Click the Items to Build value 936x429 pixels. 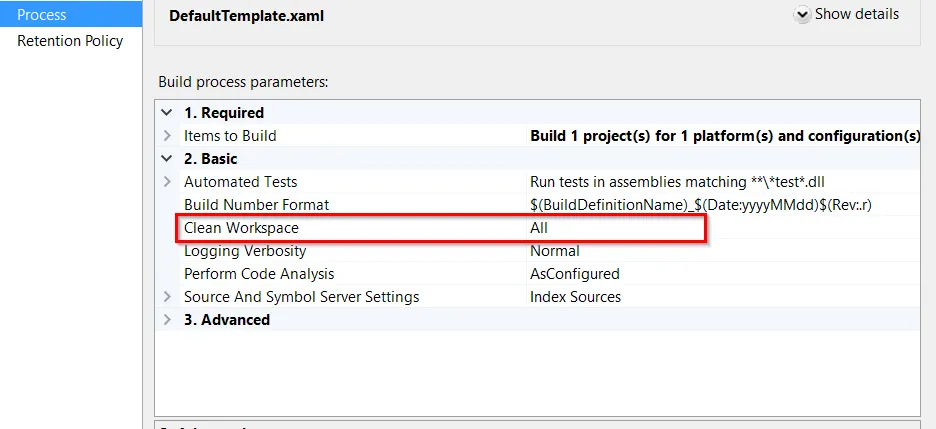click(x=724, y=136)
